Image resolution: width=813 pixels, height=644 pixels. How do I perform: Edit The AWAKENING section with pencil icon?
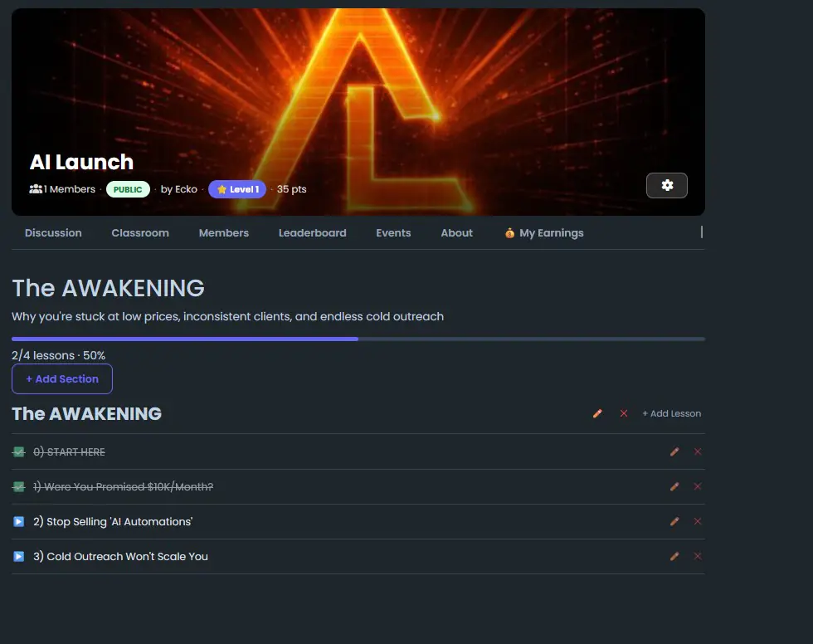pyautogui.click(x=597, y=413)
